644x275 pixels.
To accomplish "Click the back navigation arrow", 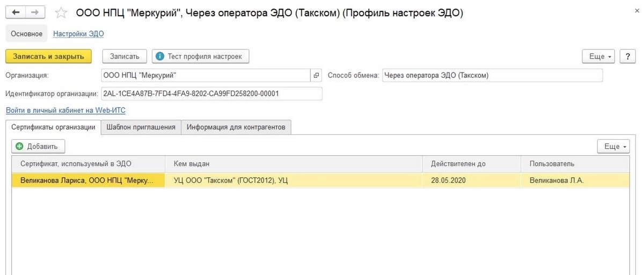I will (16, 12).
